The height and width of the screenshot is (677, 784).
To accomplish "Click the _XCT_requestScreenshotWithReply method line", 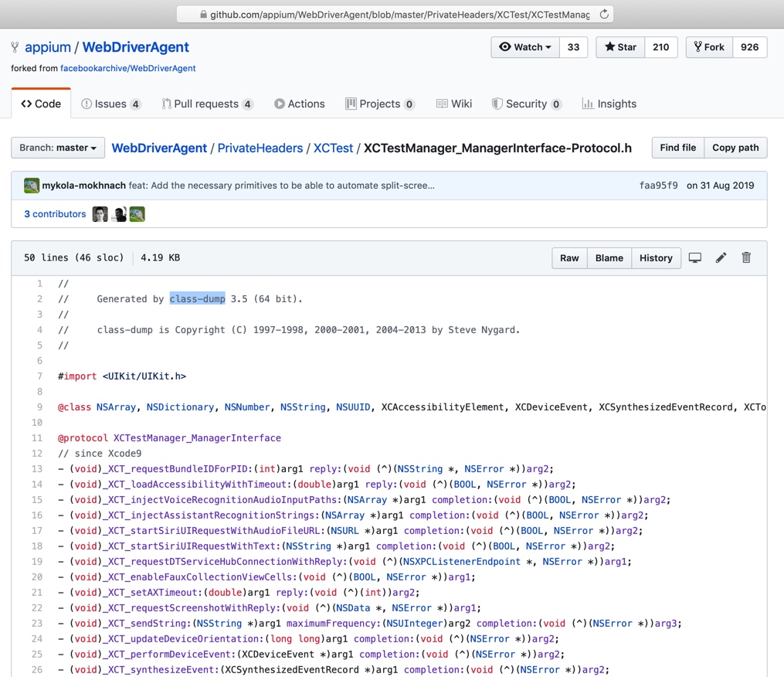I will point(270,608).
